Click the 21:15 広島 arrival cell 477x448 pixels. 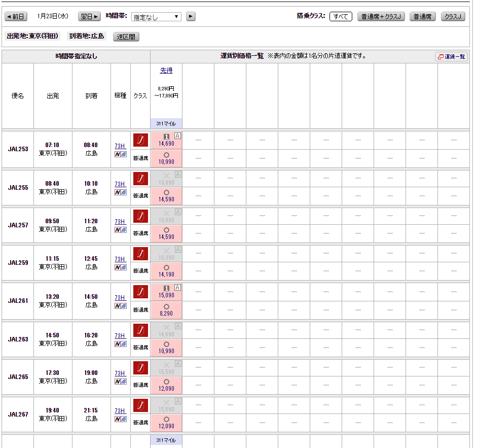[91, 415]
